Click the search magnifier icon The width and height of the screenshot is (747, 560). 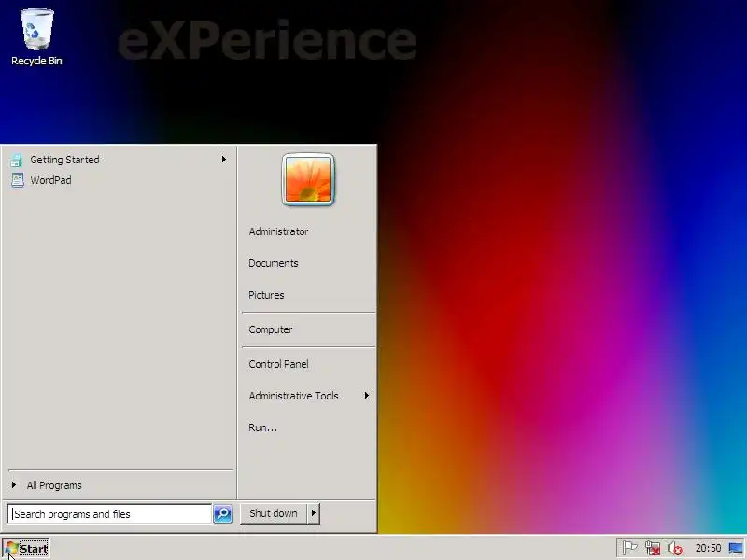coord(222,514)
